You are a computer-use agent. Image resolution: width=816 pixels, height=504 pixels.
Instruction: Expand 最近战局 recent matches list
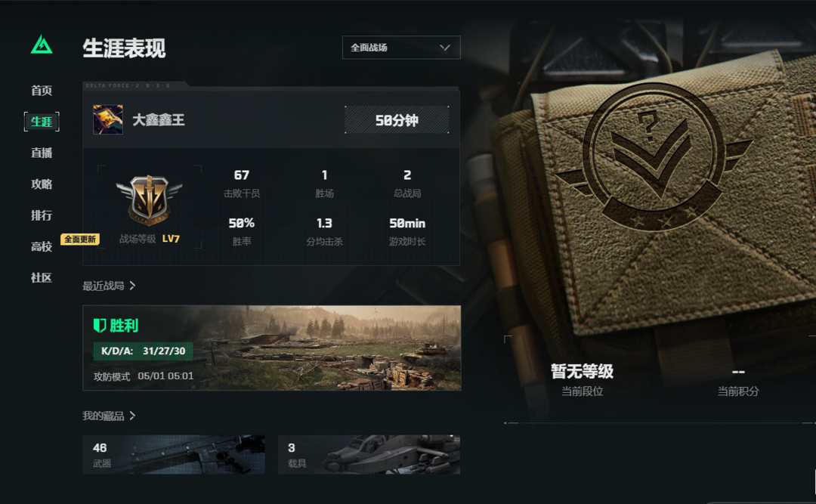pos(110,286)
